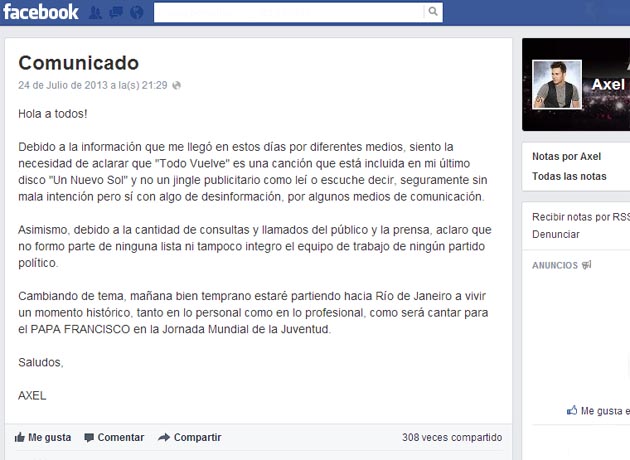Focus the Facebook search field
630x460 pixels.
point(288,12)
